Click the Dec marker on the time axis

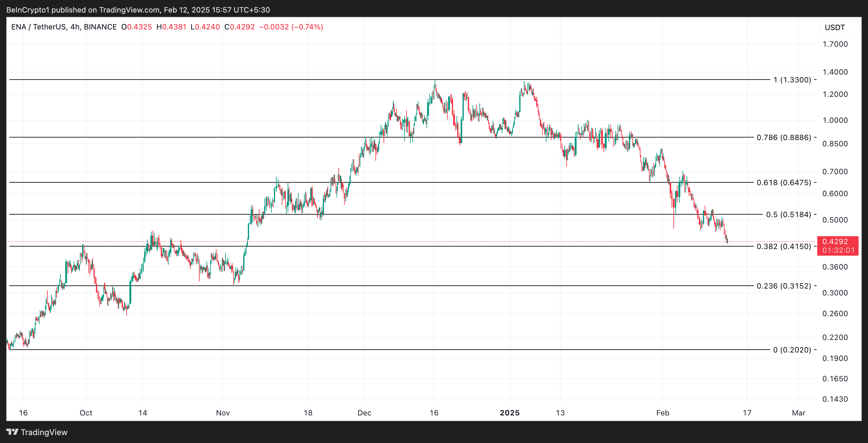point(364,413)
